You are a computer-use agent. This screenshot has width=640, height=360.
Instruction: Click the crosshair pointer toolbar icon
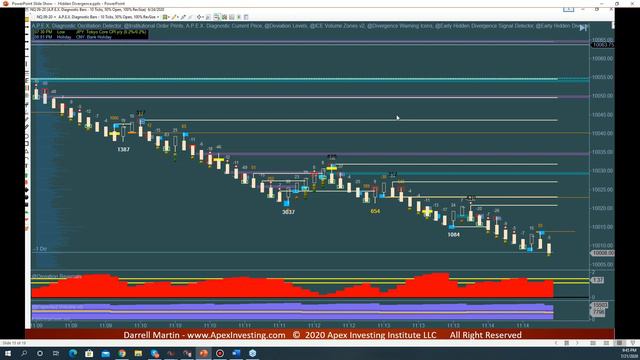pyautogui.click(x=199, y=17)
